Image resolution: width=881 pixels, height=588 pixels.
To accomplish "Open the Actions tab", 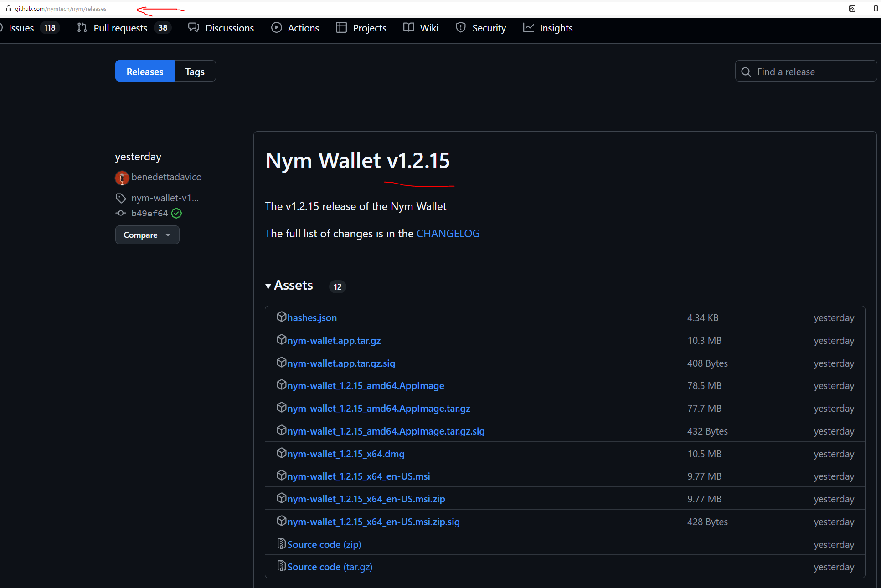I will [x=295, y=28].
